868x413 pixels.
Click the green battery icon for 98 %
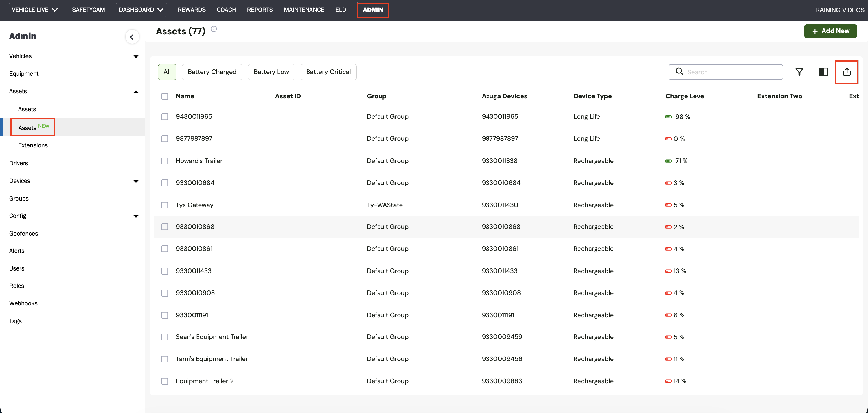pyautogui.click(x=668, y=117)
